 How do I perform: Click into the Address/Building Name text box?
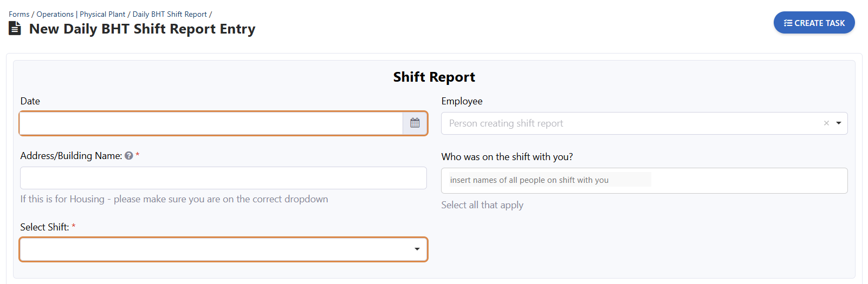(x=223, y=178)
